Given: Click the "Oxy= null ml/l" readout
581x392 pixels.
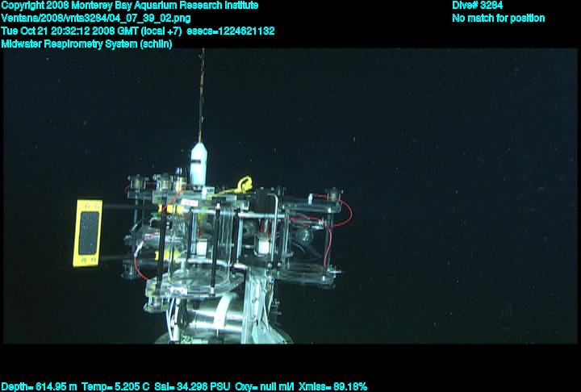Looking at the screenshot, I should (264, 387).
